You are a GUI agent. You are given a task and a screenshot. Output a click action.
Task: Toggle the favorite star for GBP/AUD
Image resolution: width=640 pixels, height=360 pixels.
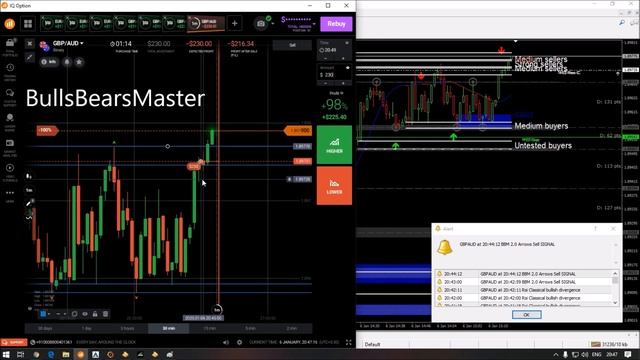79,62
